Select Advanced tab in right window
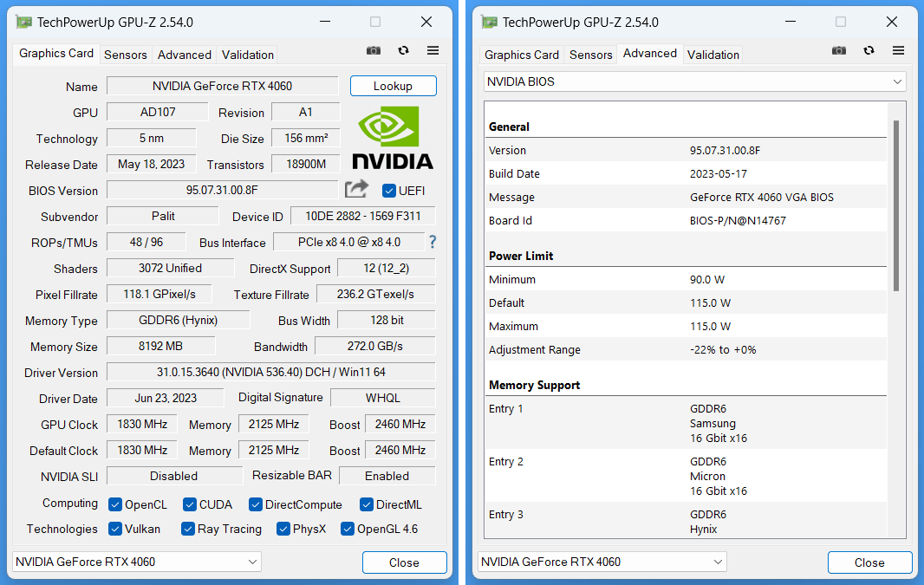This screenshot has width=924, height=585. 650,54
